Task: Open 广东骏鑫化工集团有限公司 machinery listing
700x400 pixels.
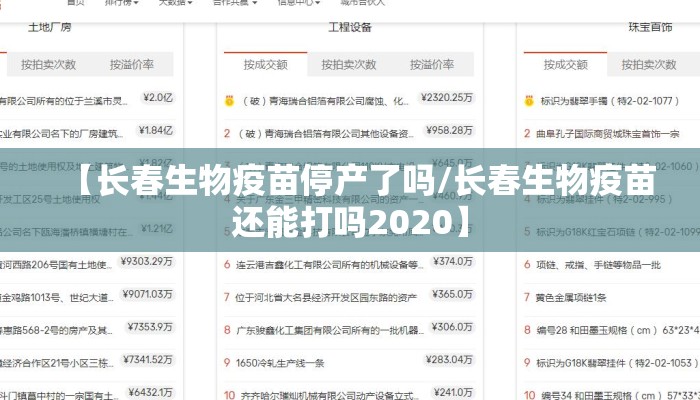Action: point(330,330)
